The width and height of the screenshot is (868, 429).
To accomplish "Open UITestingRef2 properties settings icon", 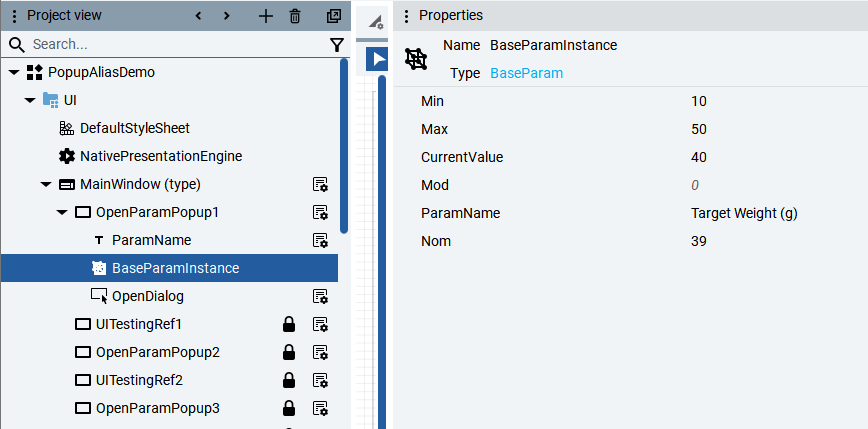I will pyautogui.click(x=321, y=380).
